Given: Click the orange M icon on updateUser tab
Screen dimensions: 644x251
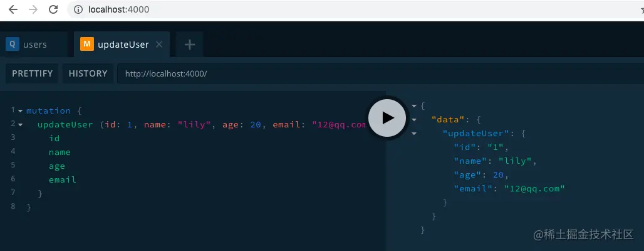Looking at the screenshot, I should tap(87, 44).
